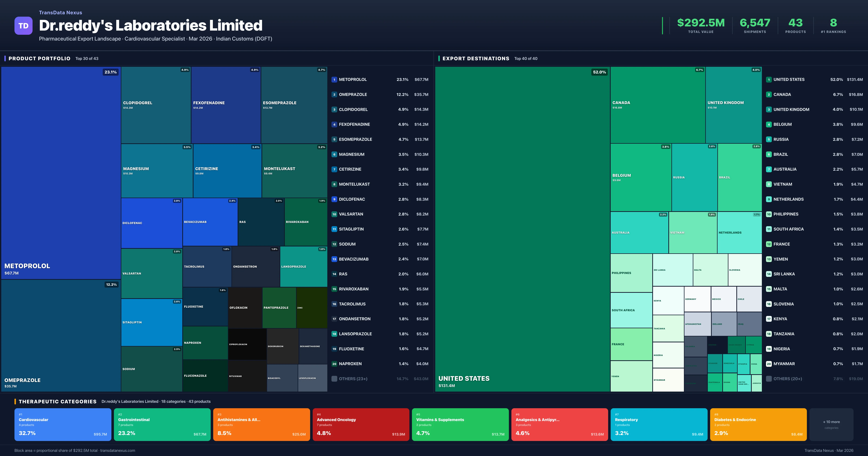Click the rank badge for UNITED STATES
This screenshot has width=868, height=456.
(x=769, y=80)
